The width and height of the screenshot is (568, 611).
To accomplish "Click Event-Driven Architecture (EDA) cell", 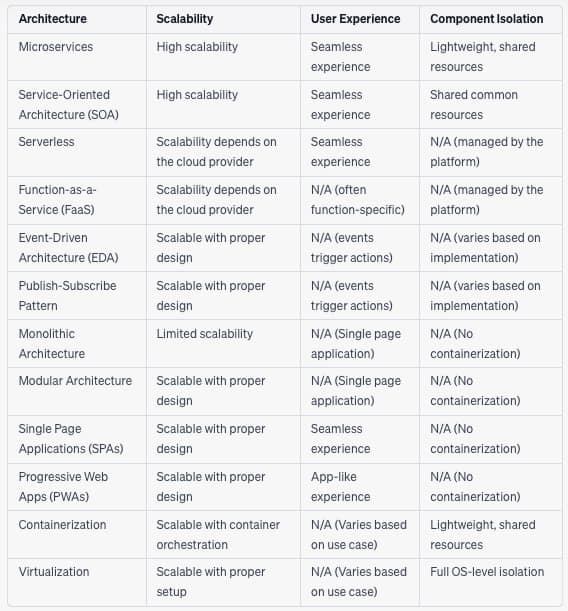I will 69,247.
